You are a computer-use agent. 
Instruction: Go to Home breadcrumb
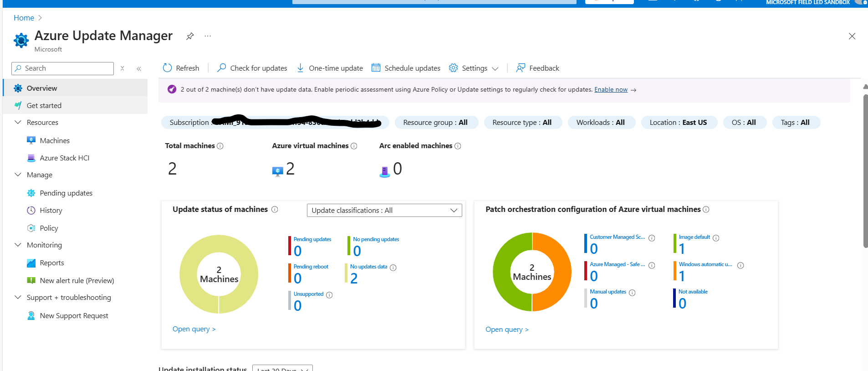24,18
